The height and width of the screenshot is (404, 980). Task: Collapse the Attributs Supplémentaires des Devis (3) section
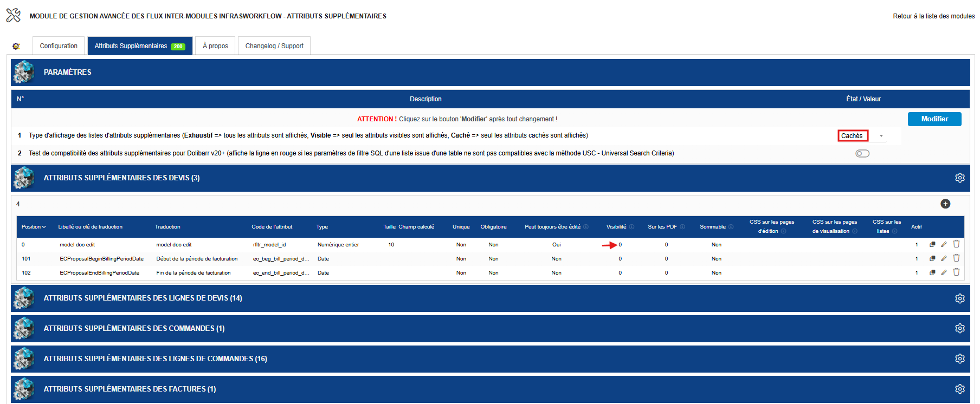[491, 178]
